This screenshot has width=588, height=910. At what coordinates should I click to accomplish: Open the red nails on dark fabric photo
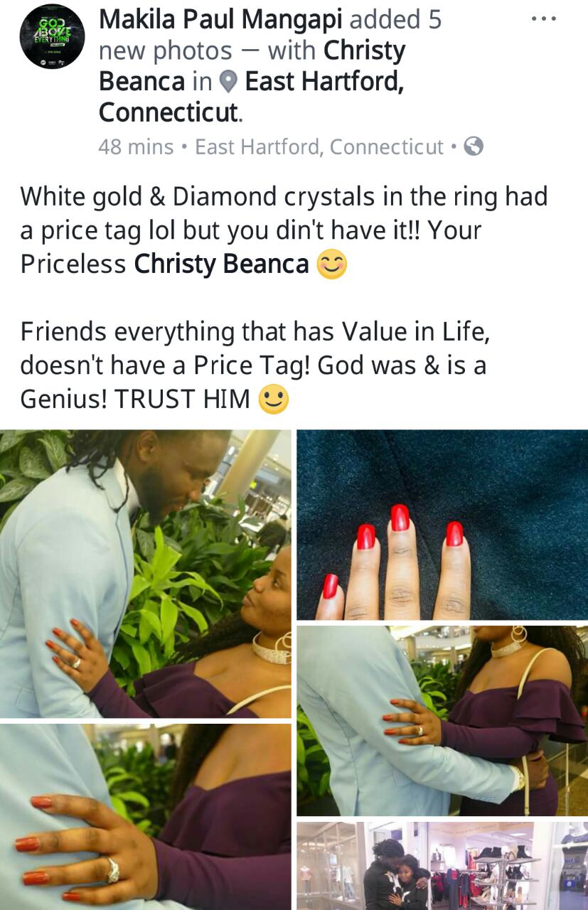442,525
